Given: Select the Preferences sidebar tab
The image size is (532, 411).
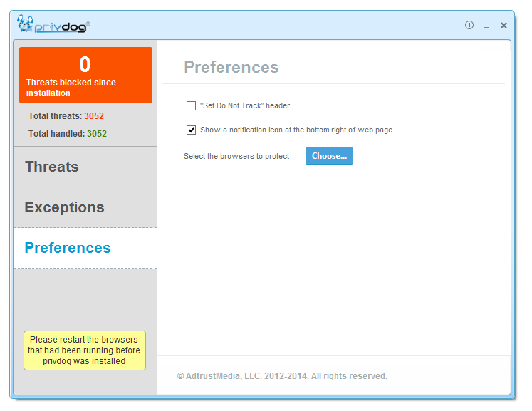Looking at the screenshot, I should click(68, 248).
